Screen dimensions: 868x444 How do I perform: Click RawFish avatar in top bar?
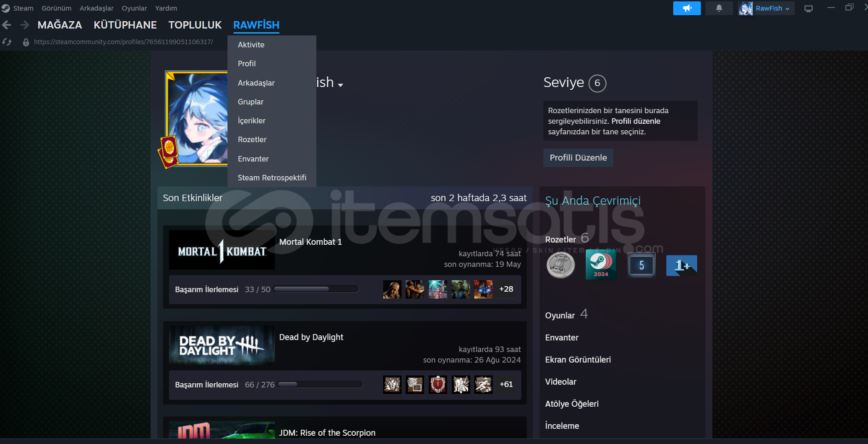click(x=746, y=8)
